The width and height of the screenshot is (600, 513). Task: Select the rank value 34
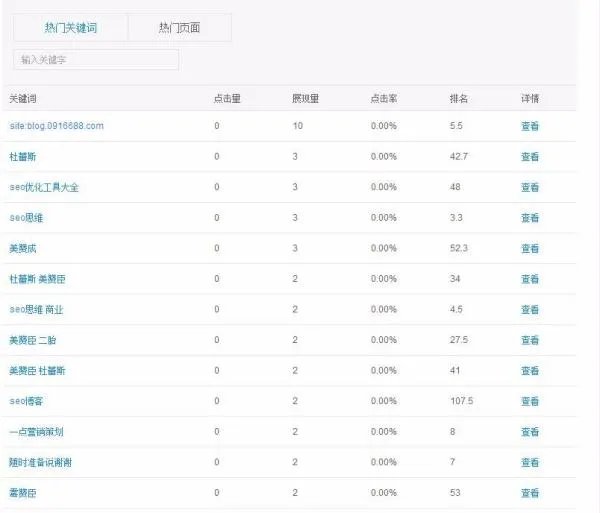[x=455, y=279]
